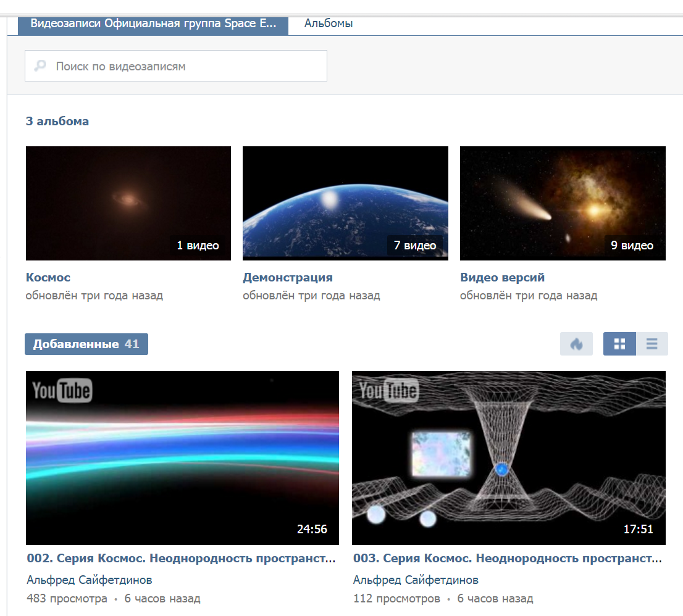Image resolution: width=683 pixels, height=616 pixels.
Task: Click the 483 просмотра text
Action: click(x=67, y=599)
